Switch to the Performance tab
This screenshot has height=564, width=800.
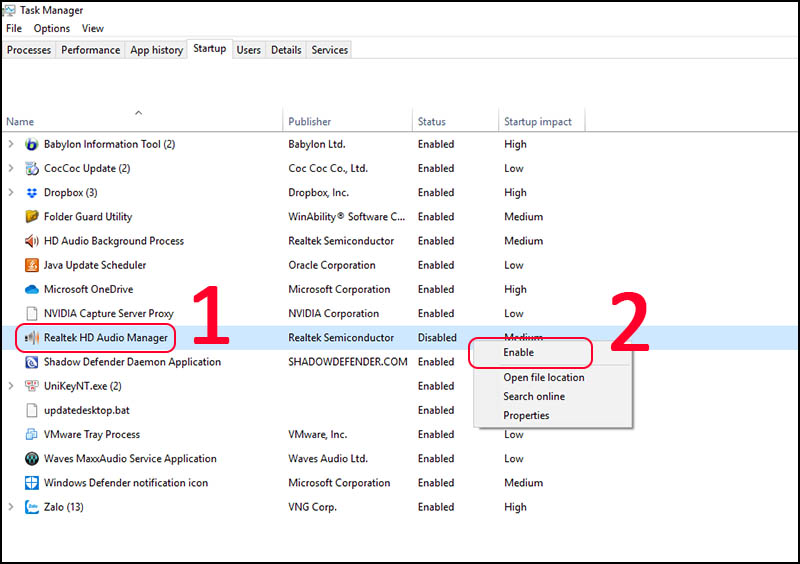[x=90, y=50]
